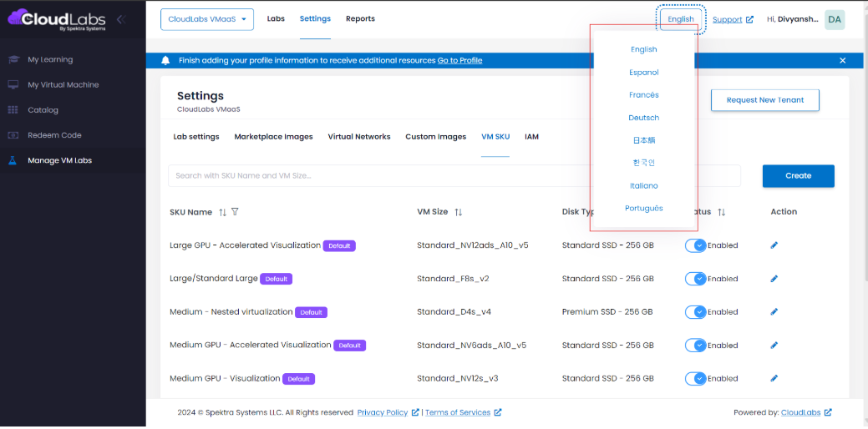Select English from the language list

coord(644,49)
